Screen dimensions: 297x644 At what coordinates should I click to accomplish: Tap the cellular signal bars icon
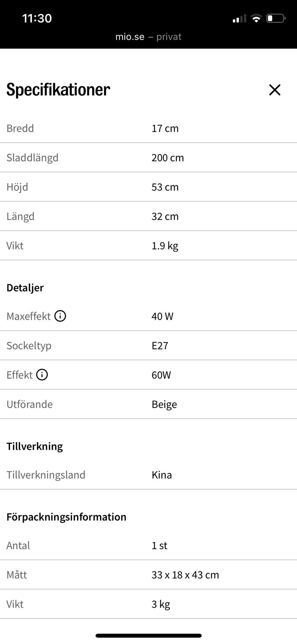239,19
